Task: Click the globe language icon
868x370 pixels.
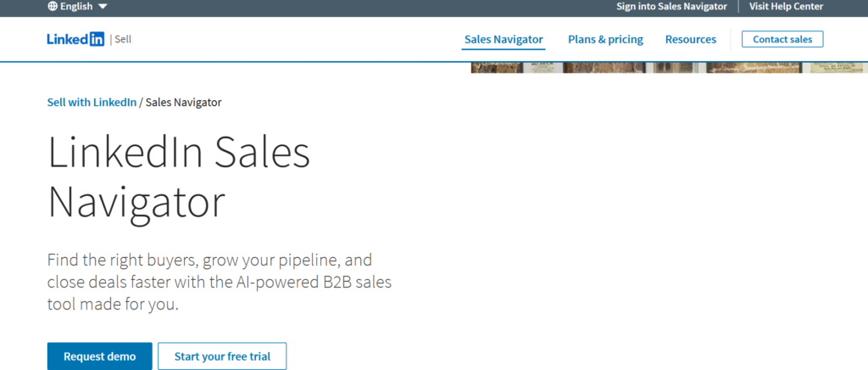Action: tap(53, 6)
